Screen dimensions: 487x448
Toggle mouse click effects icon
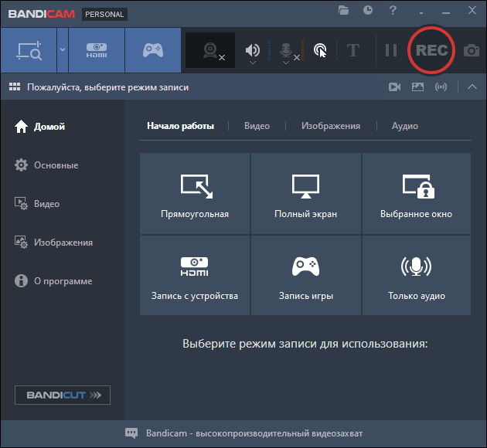point(320,50)
